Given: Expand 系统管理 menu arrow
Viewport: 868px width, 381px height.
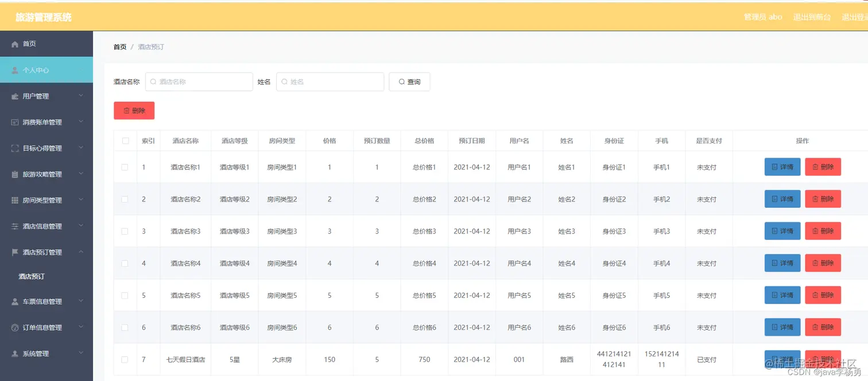Looking at the screenshot, I should (81, 353).
